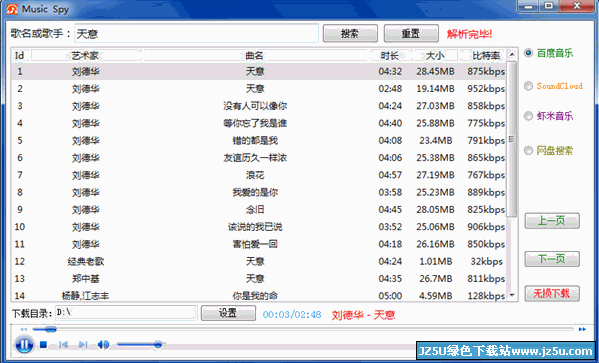The height and width of the screenshot is (363, 599).
Task: Click the 05:00 duration cell
Action: [x=390, y=296]
